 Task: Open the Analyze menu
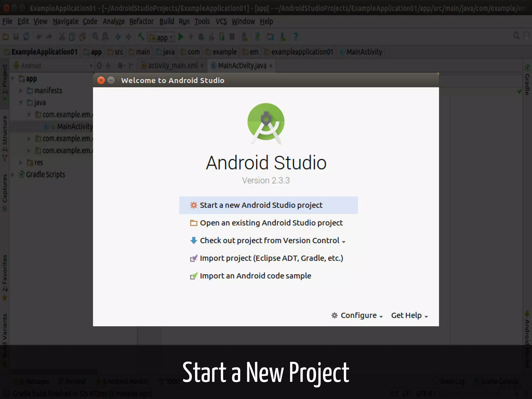click(x=114, y=21)
